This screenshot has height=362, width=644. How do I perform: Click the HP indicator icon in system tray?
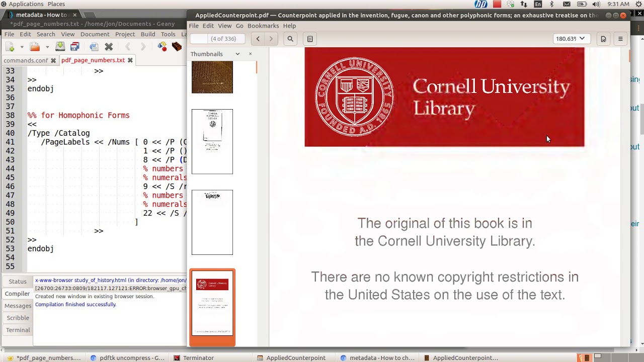[480, 4]
